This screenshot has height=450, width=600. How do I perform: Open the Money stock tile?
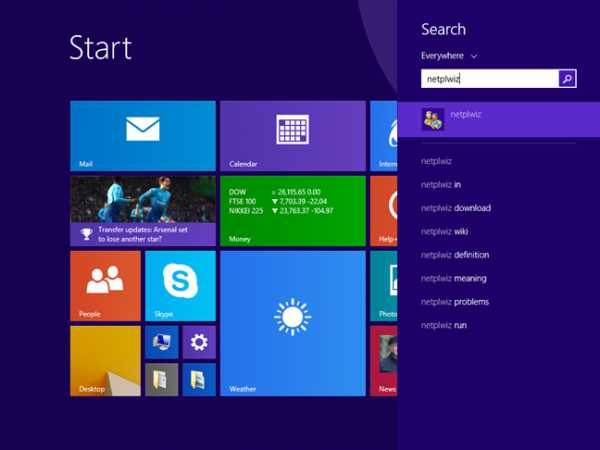pyautogui.click(x=293, y=211)
